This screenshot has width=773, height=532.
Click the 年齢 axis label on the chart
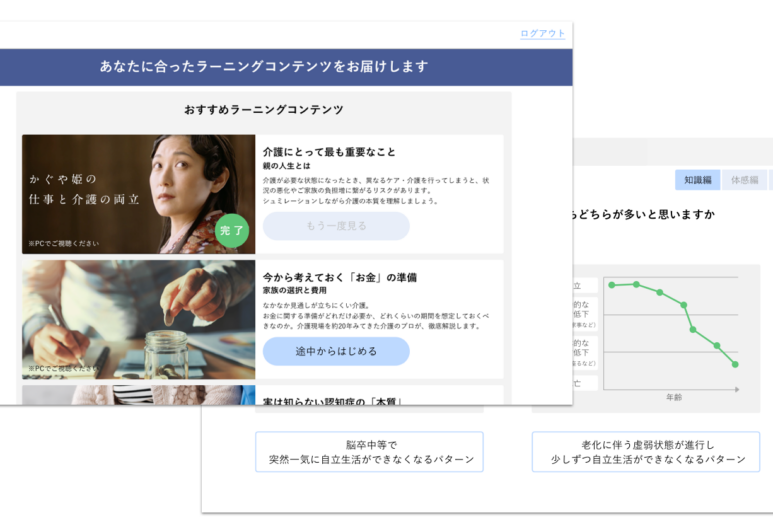674,397
